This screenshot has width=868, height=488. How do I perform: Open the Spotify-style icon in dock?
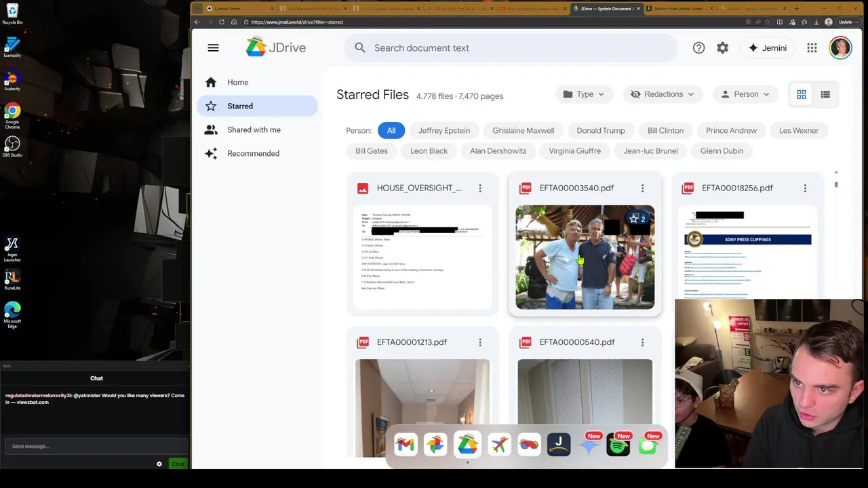tap(618, 445)
